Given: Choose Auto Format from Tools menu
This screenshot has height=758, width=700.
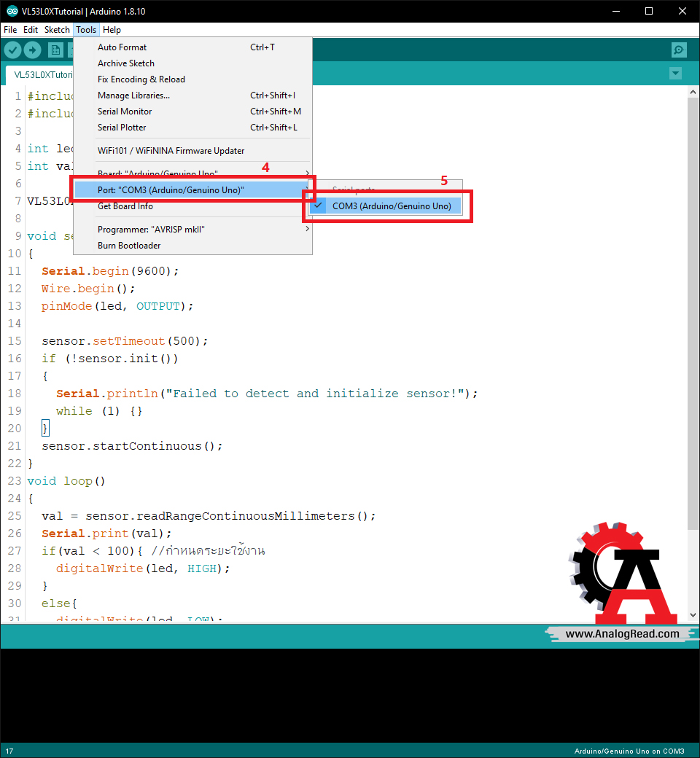Looking at the screenshot, I should tap(192, 47).
